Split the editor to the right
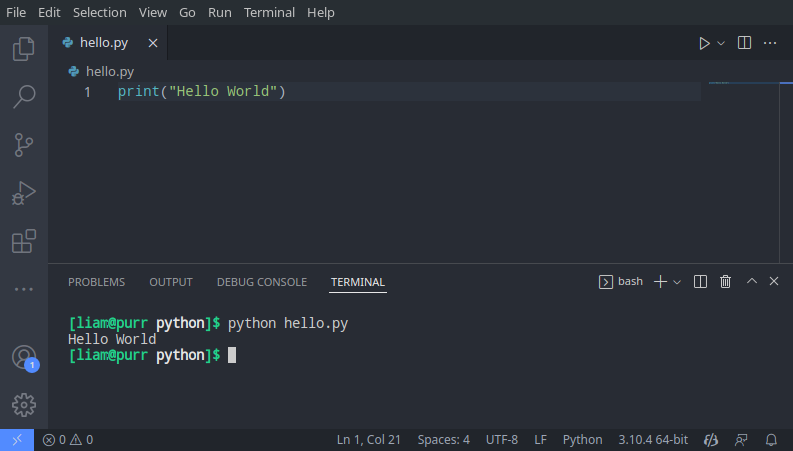The image size is (793, 451). (x=744, y=43)
